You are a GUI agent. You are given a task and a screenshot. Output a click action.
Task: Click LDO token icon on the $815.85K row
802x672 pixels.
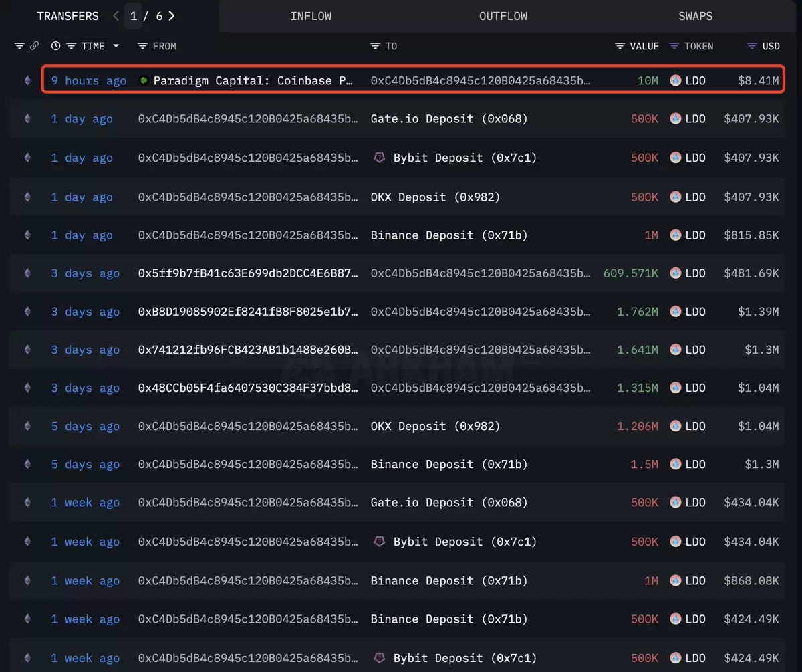tap(676, 235)
